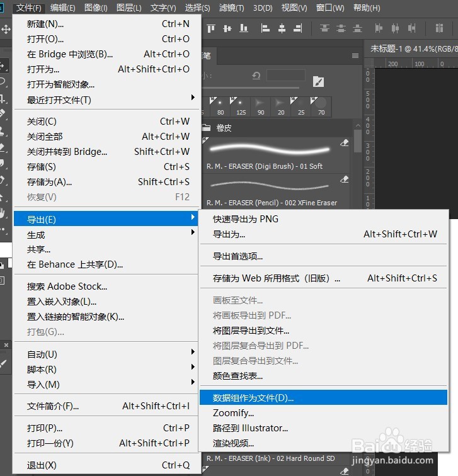This screenshot has width=458, height=476.
Task: Click the align horizontal centers icon
Action: [x=282, y=28]
